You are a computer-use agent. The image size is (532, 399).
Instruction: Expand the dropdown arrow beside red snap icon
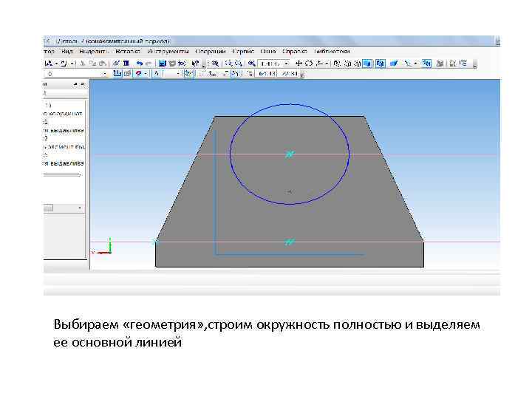[146, 74]
